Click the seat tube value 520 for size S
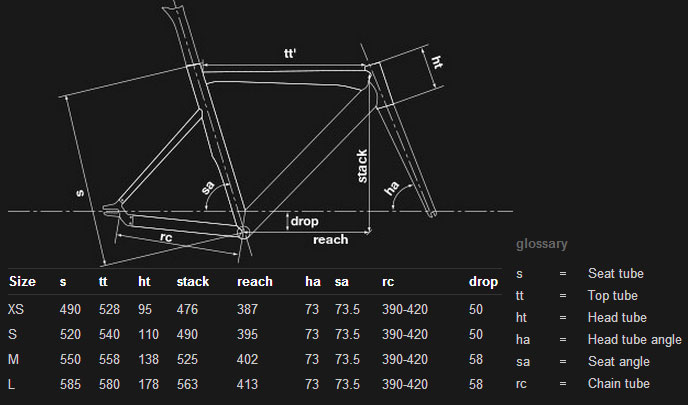Screen dimensions: 688x405 pos(69,333)
